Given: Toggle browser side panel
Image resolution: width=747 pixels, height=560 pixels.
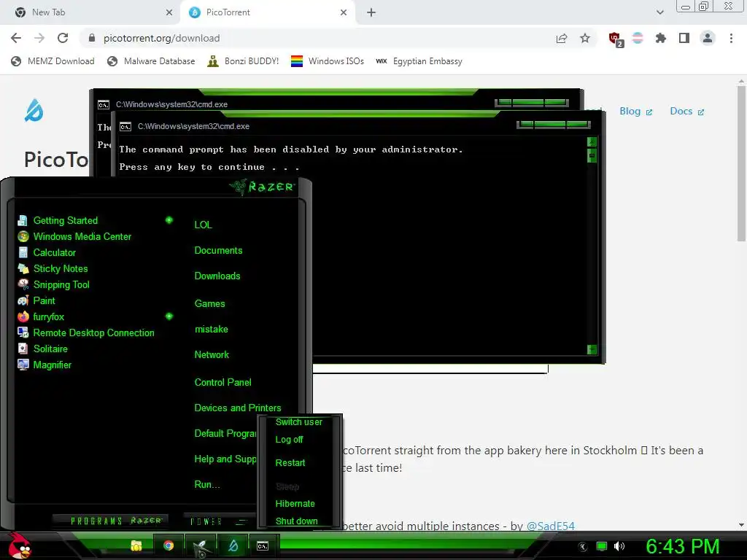Looking at the screenshot, I should pos(684,38).
